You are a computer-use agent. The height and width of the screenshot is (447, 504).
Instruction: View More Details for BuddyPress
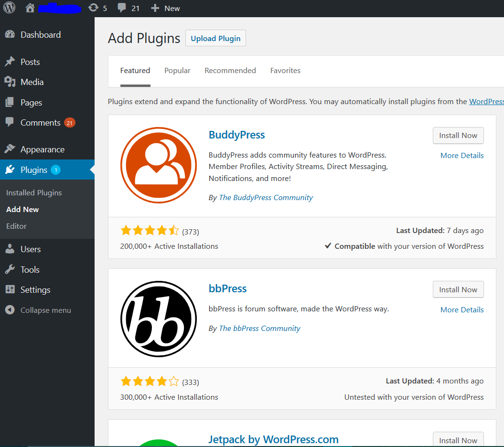[462, 156]
